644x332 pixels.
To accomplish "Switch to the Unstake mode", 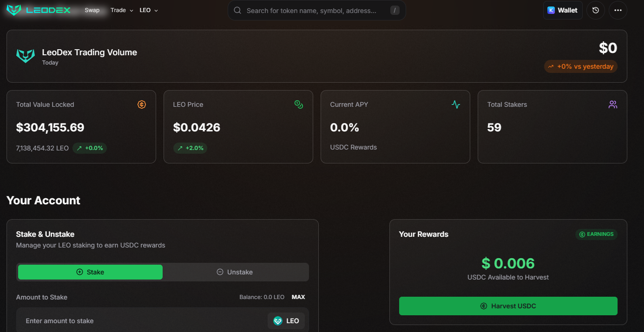I will pos(235,272).
